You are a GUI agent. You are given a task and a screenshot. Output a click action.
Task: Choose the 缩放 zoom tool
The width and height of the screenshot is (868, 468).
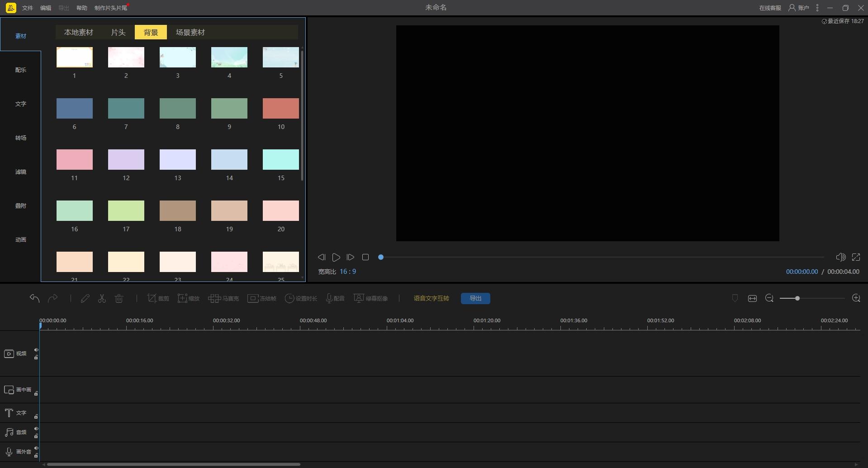(x=189, y=298)
